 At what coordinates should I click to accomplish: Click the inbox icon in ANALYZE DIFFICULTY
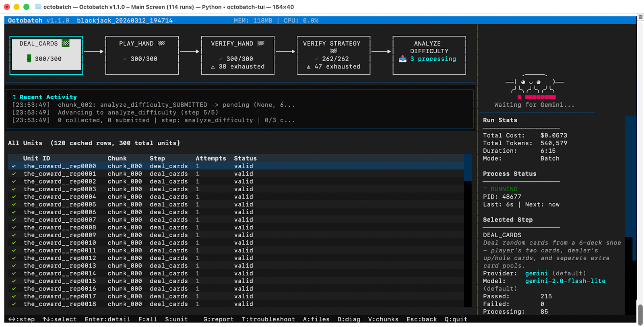pyautogui.click(x=402, y=59)
